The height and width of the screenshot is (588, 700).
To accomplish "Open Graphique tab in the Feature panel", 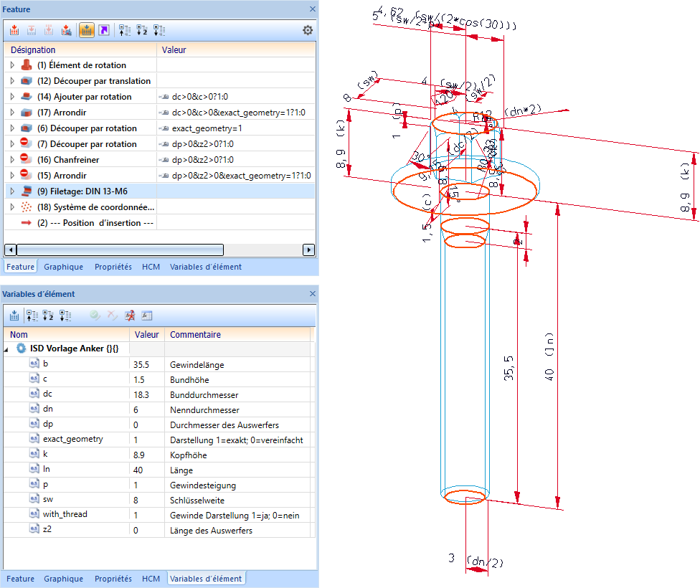I will coord(65,267).
